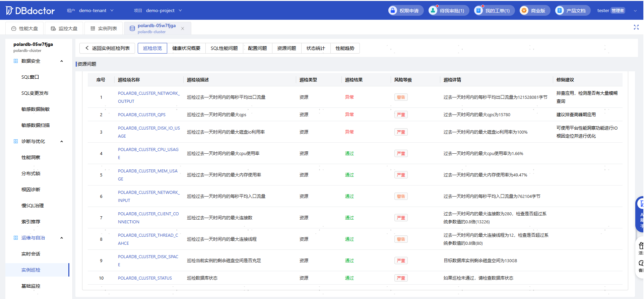The width and height of the screenshot is (644, 299).
Task: Switch to the SQL性能问题 tab
Action: point(224,48)
